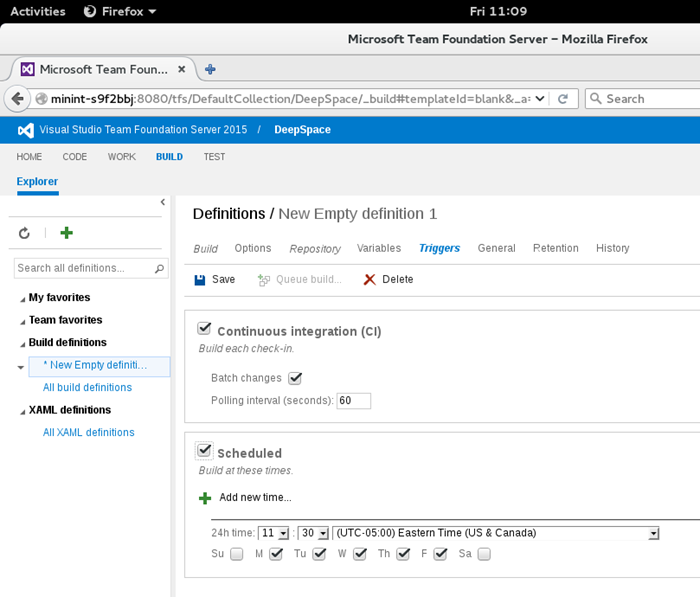This screenshot has width=700, height=597.
Task: Open All build definitions link
Action: pyautogui.click(x=88, y=388)
